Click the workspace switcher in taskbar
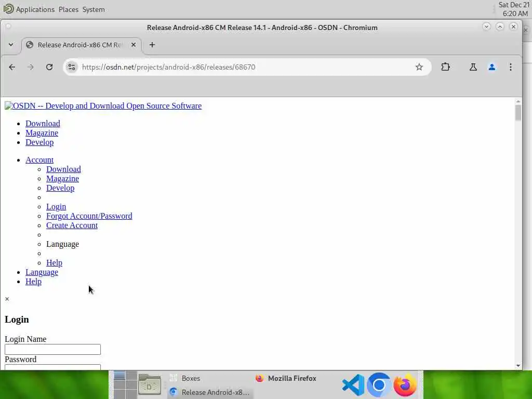532x399 pixels. point(125,385)
